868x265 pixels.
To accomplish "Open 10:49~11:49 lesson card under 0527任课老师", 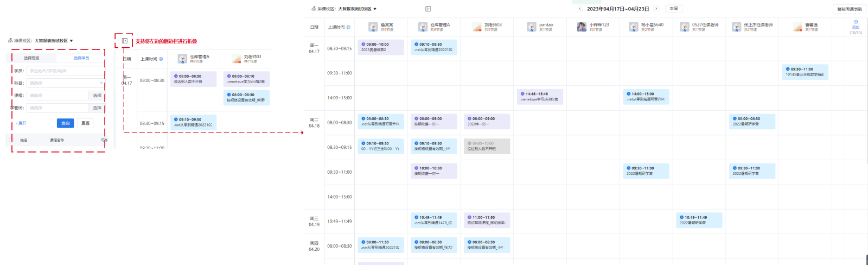I will (699, 220).
